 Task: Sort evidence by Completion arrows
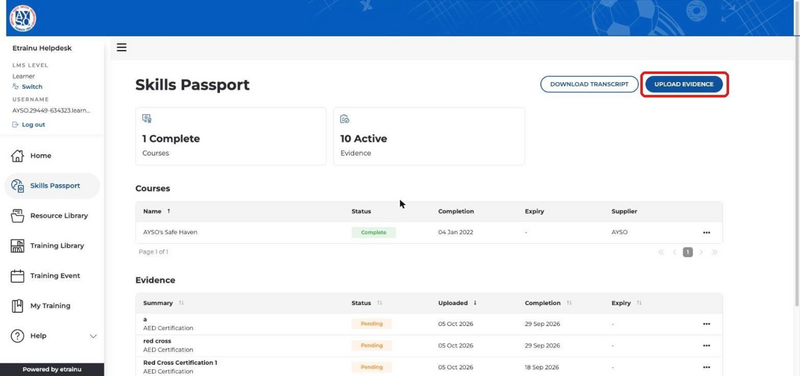(x=569, y=303)
